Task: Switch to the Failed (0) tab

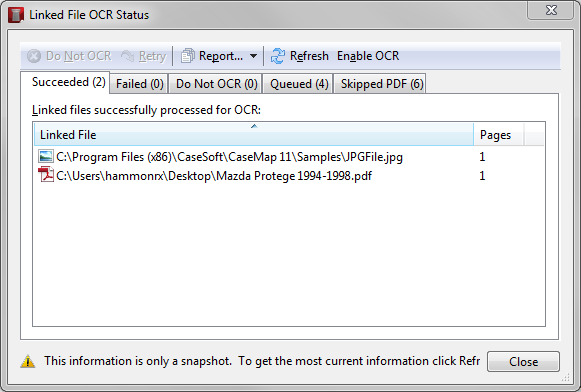Action: [139, 84]
